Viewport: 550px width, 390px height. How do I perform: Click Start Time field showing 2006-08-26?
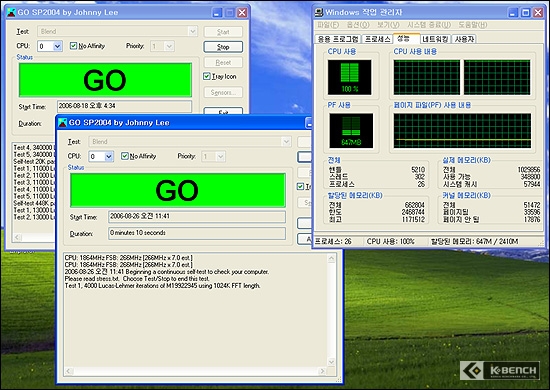[197, 216]
